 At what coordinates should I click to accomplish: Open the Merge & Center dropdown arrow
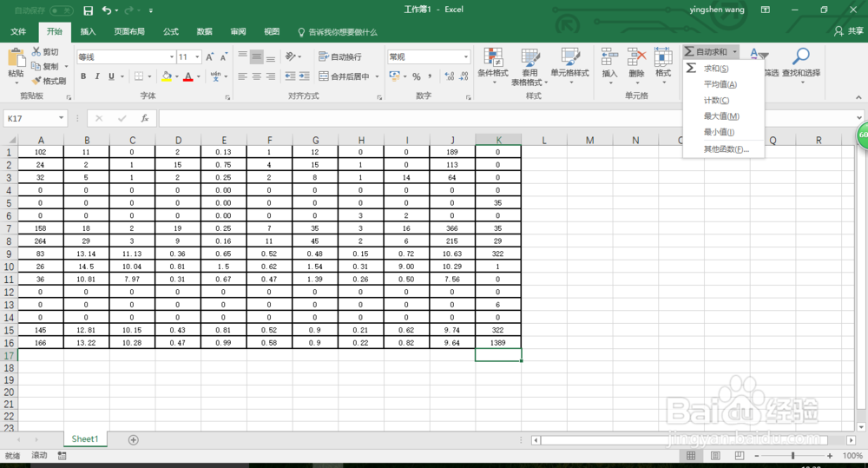tap(377, 76)
